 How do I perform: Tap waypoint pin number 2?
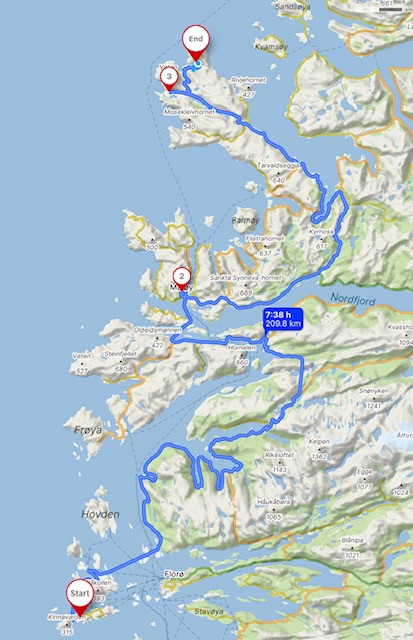(x=182, y=279)
